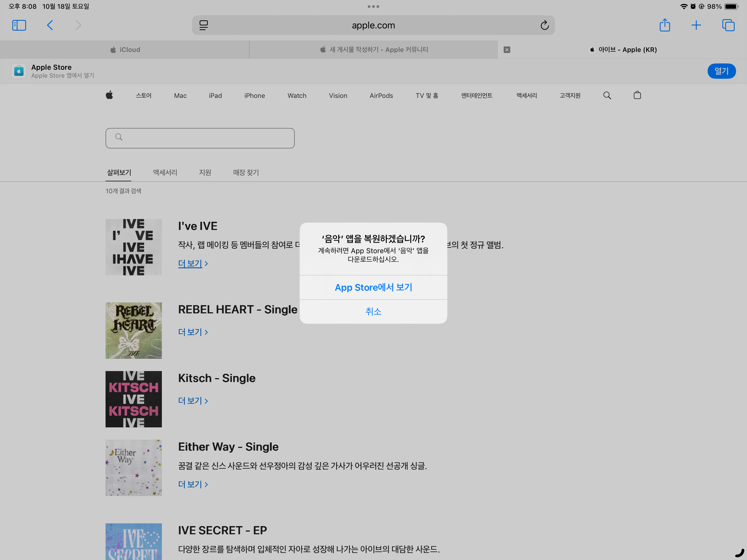Click the page search input field
The height and width of the screenshot is (560, 747).
tap(200, 138)
